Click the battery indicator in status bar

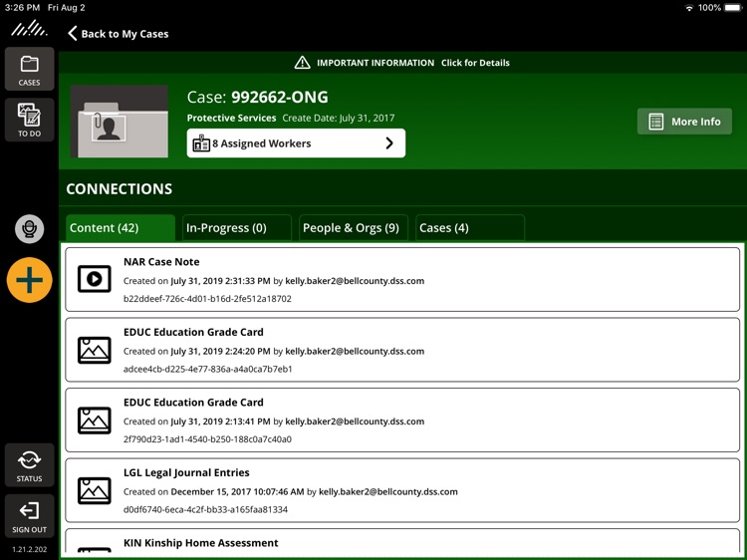pos(733,8)
